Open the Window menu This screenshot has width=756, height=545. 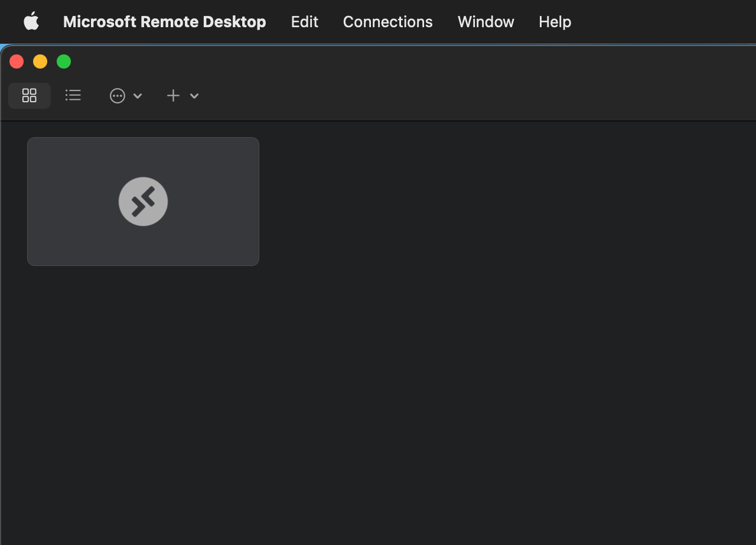click(x=485, y=21)
